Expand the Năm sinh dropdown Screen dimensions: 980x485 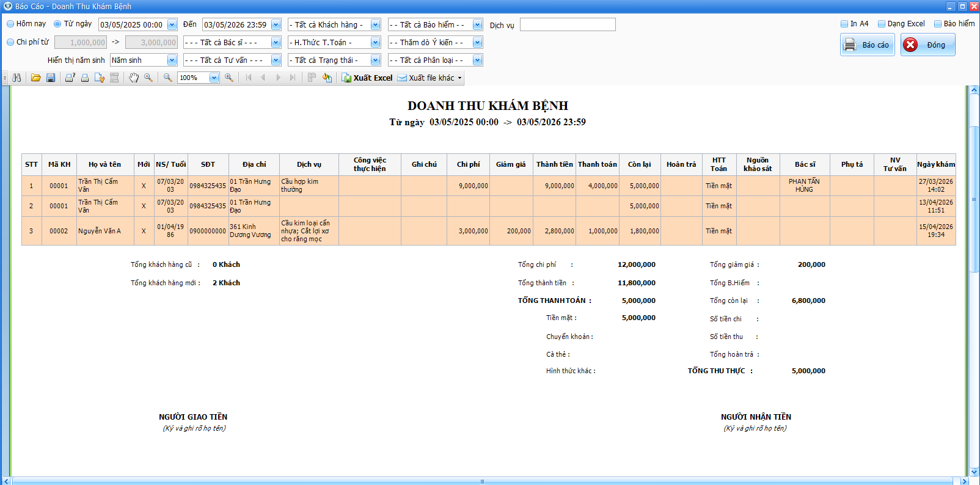pyautogui.click(x=172, y=60)
